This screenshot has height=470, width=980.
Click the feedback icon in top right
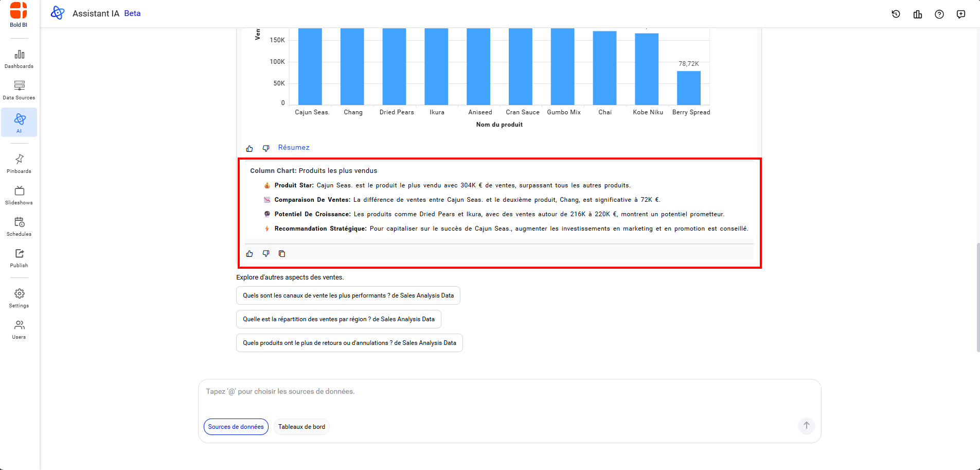(960, 14)
